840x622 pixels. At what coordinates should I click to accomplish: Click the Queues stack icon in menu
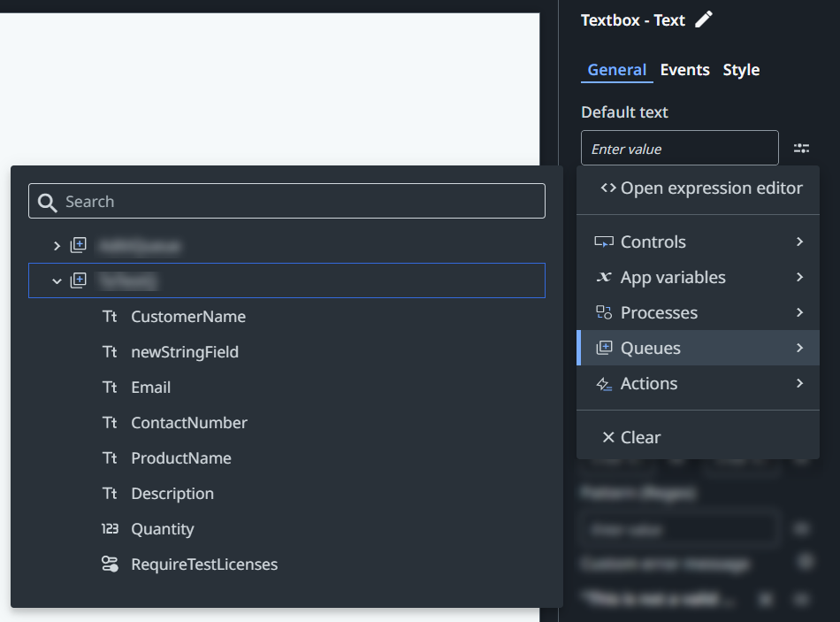pyautogui.click(x=604, y=348)
